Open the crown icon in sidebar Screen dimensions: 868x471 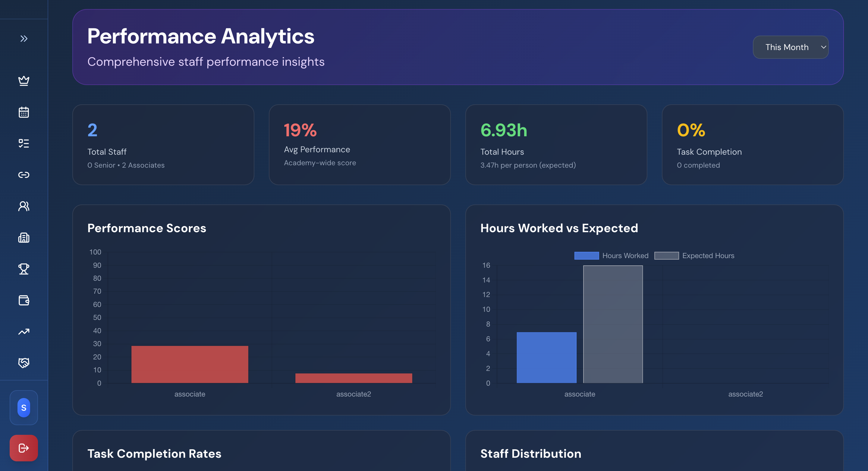[24, 81]
